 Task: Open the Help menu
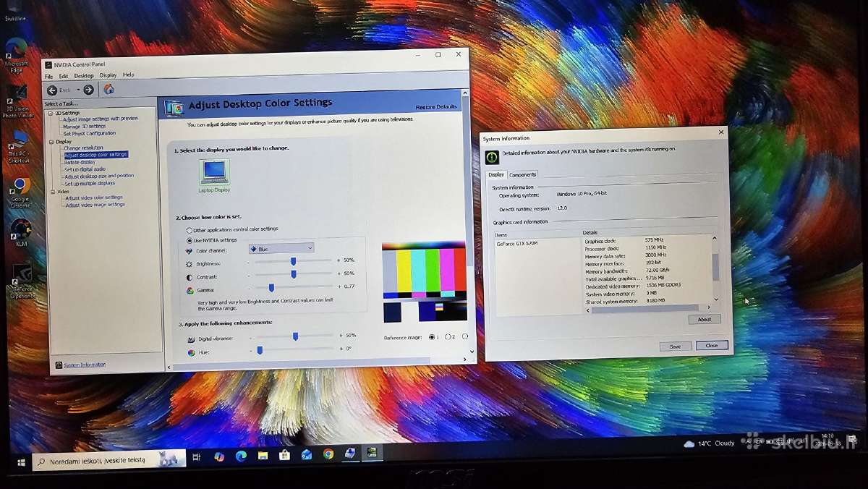click(129, 75)
